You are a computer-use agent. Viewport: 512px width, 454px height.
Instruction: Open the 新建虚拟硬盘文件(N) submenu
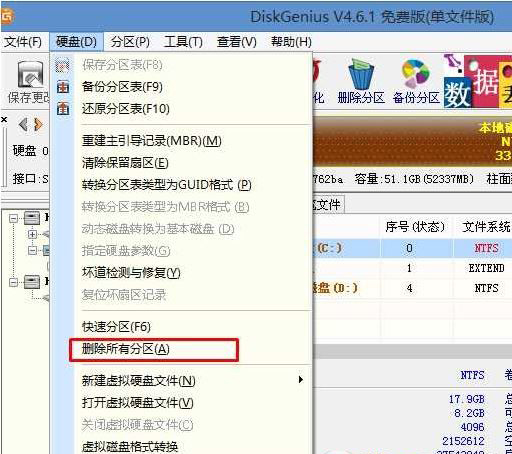point(138,380)
